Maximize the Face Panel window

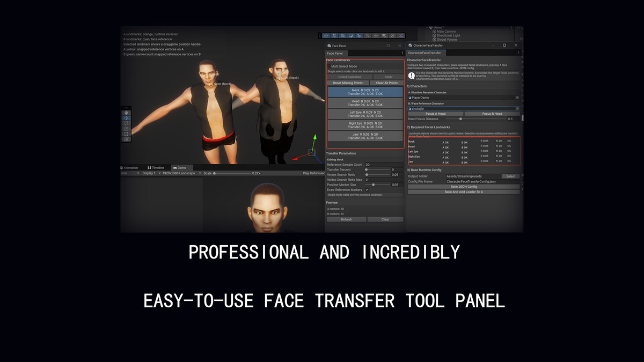tap(388, 46)
